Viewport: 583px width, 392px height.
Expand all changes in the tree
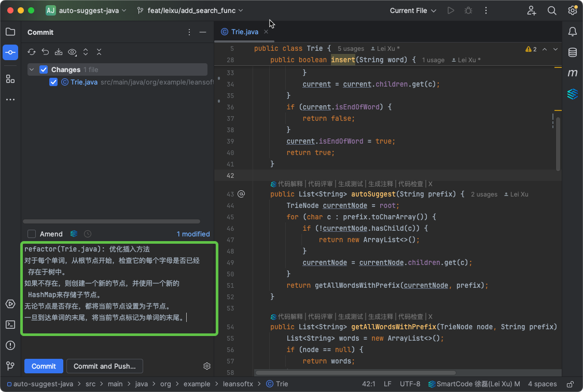86,52
